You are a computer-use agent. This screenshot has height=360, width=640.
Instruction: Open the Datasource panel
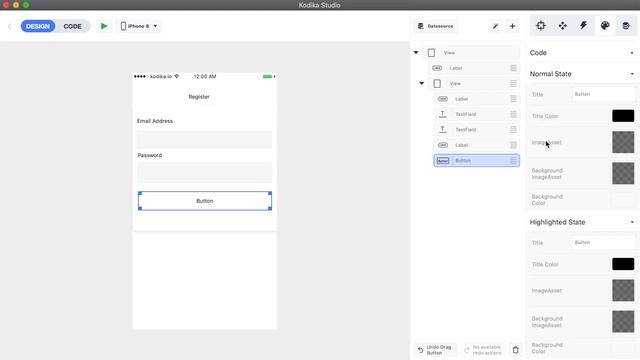coord(436,26)
